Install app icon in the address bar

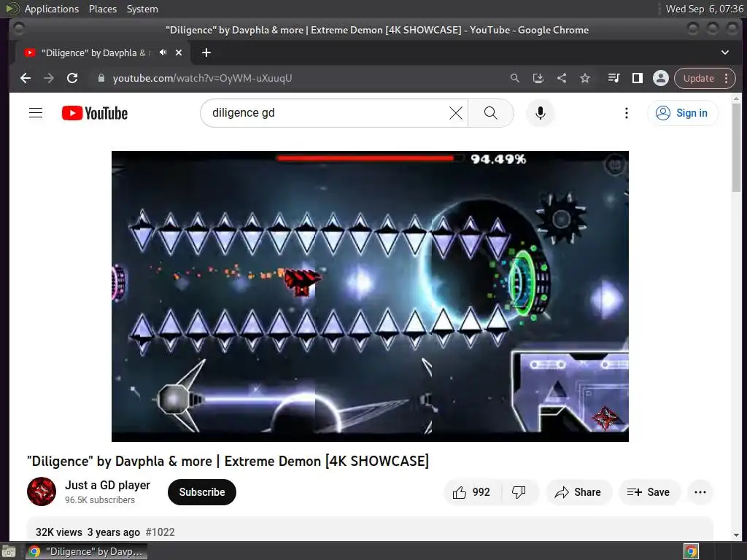click(538, 78)
